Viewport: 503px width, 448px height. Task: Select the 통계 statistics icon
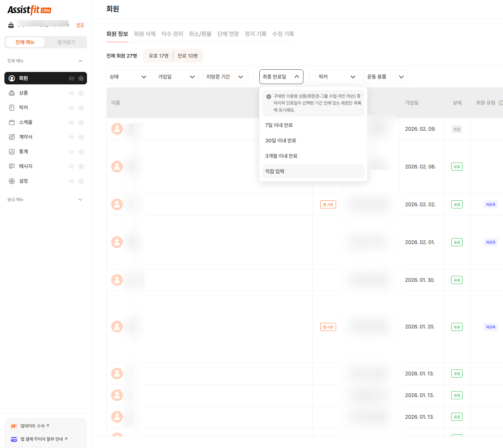11,152
